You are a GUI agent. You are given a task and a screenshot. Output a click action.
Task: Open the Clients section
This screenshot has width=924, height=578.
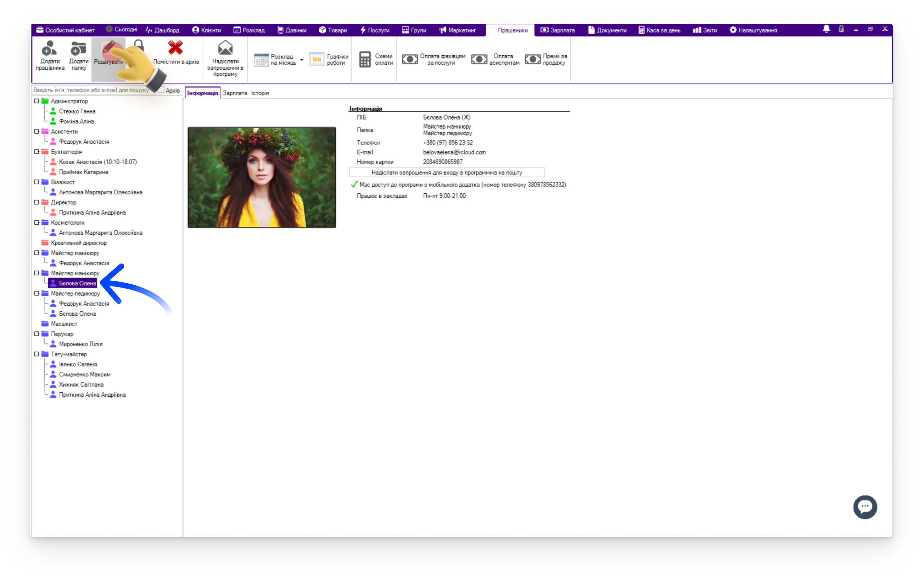coord(206,30)
